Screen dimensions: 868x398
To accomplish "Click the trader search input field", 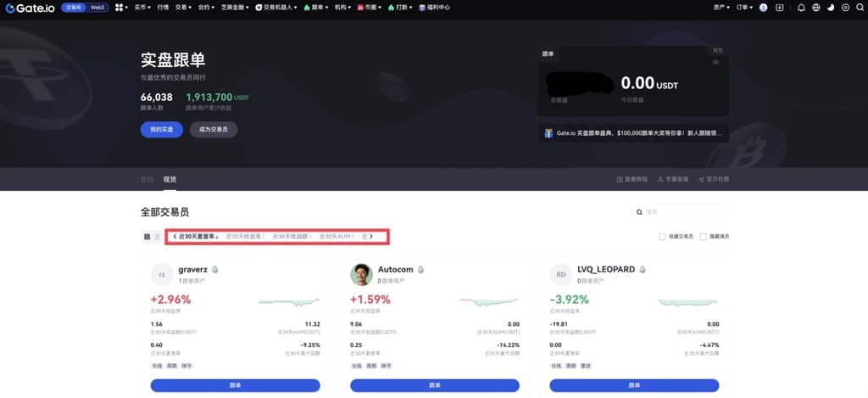I will 682,211.
